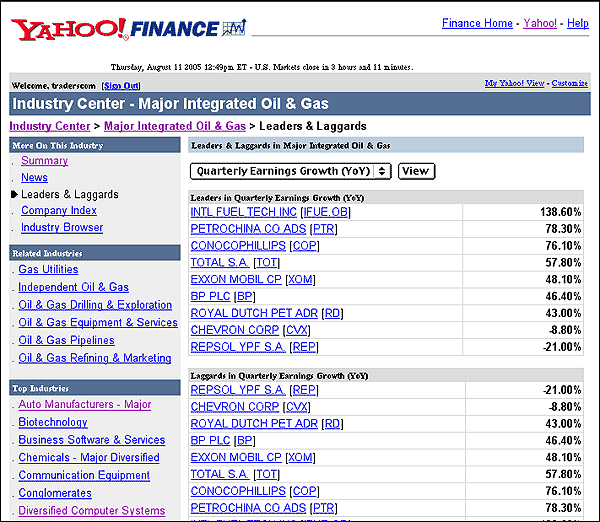Viewport: 600px width, 522px height.
Task: Click RD ticker in Leaders table
Action: (x=333, y=313)
